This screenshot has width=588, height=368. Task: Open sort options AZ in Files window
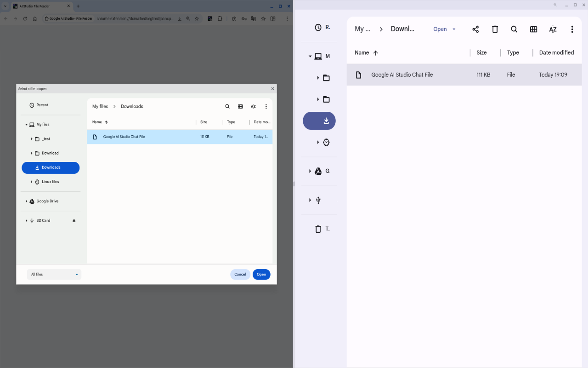tap(553, 29)
